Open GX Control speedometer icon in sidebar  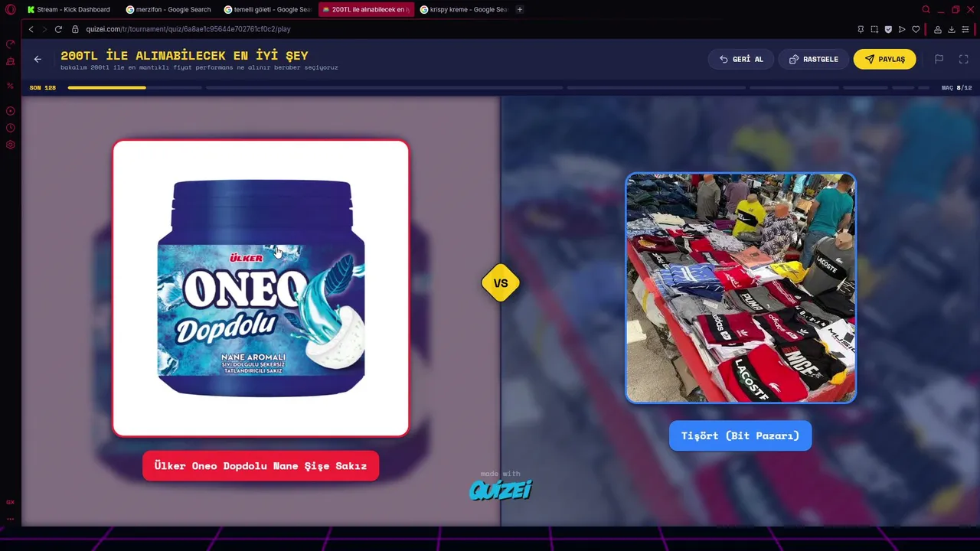click(11, 44)
